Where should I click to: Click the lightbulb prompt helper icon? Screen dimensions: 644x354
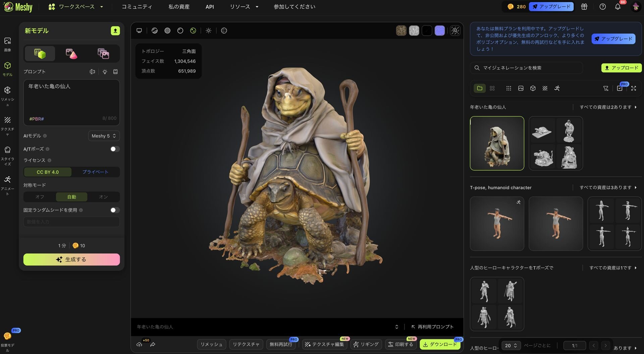pyautogui.click(x=105, y=72)
